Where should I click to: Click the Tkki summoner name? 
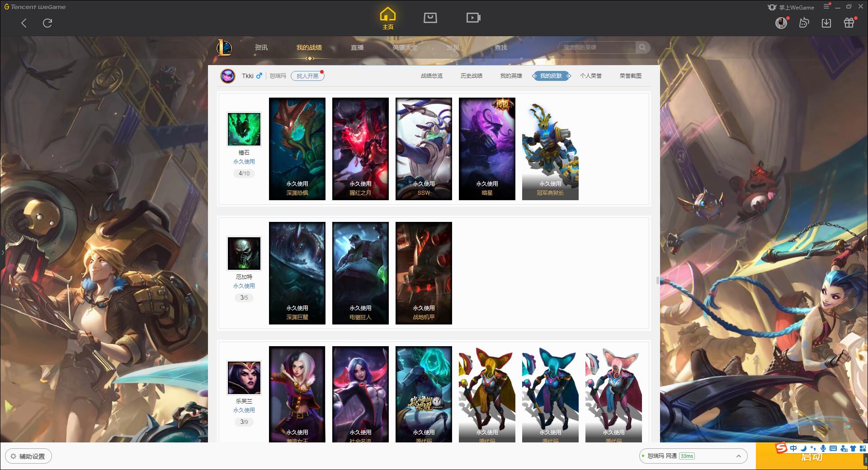click(247, 76)
